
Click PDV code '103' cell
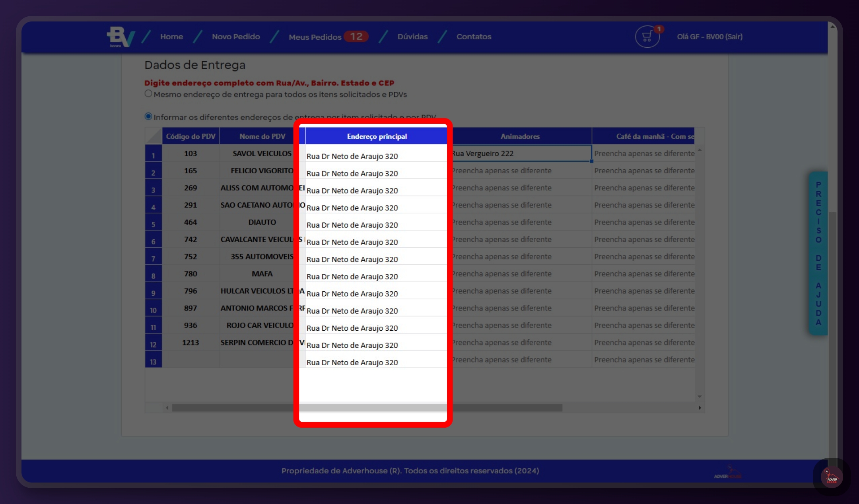point(190,153)
